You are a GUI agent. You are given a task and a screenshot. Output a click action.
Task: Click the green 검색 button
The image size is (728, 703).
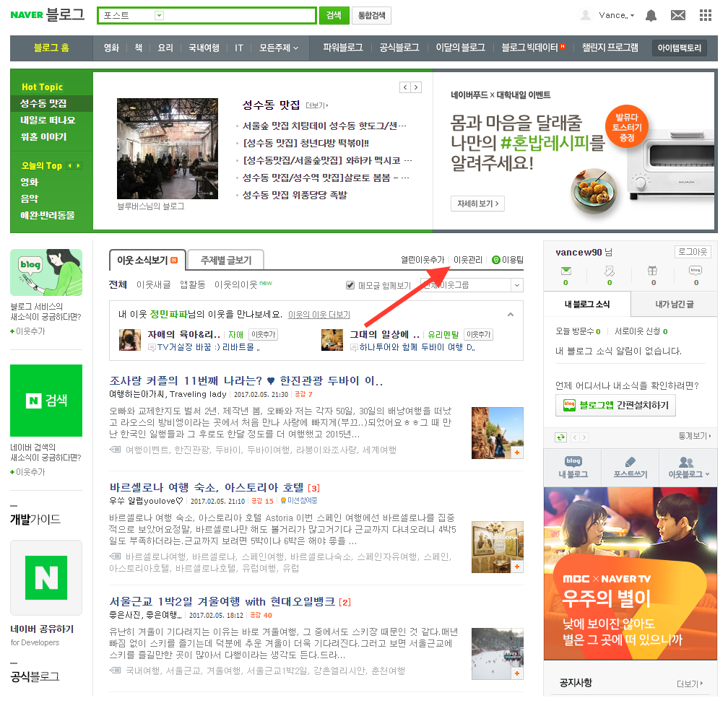click(334, 15)
